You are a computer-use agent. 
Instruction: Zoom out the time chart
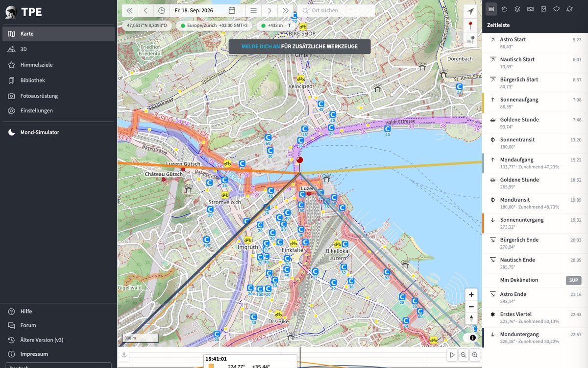point(464,355)
